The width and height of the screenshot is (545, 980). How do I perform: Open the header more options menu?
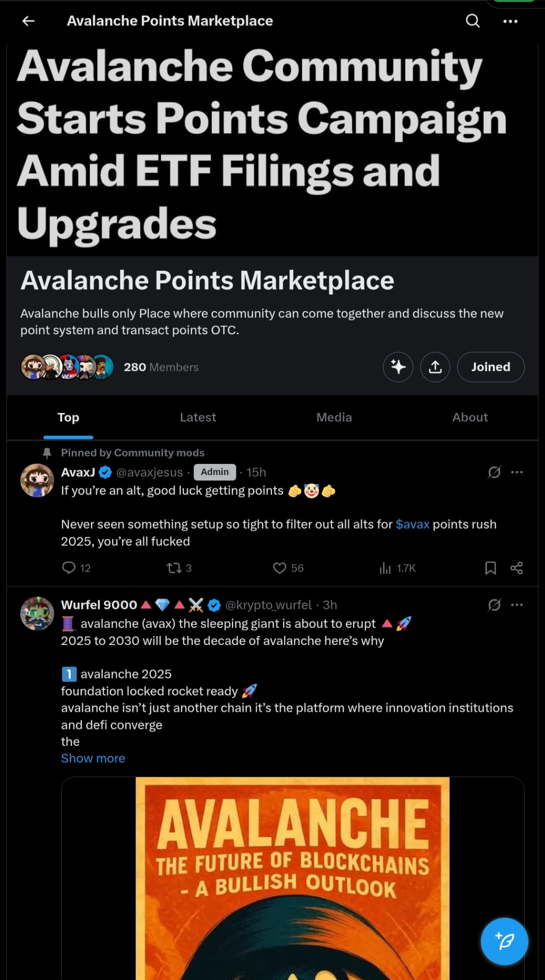510,21
